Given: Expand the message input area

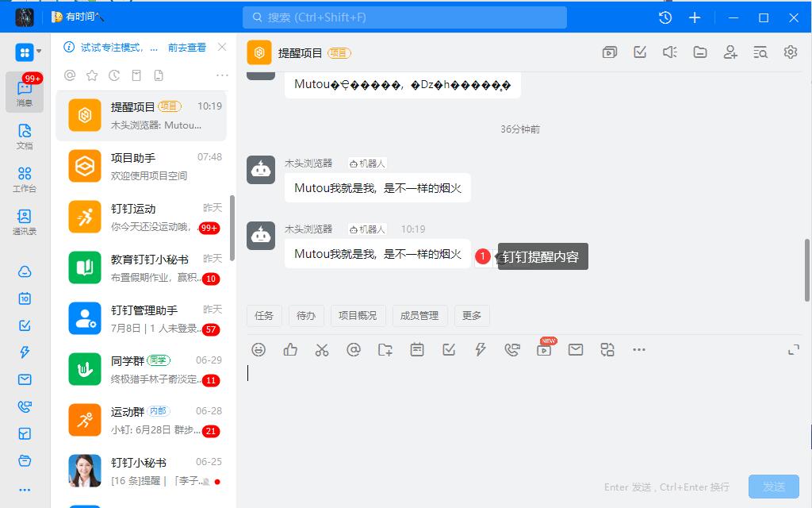Looking at the screenshot, I should point(794,350).
